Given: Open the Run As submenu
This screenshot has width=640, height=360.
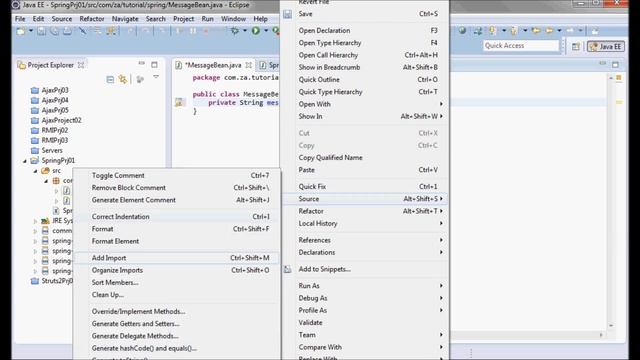Looking at the screenshot, I should 365,286.
